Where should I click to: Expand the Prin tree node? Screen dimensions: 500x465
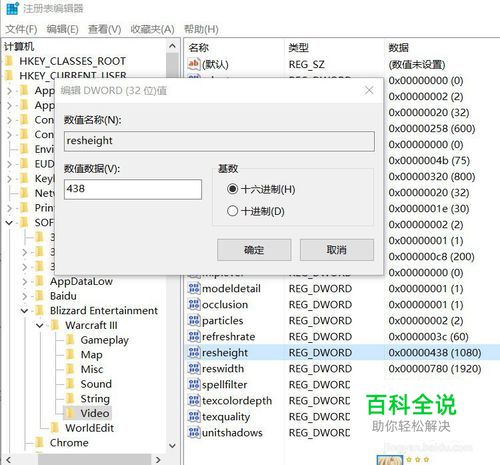coord(9,208)
